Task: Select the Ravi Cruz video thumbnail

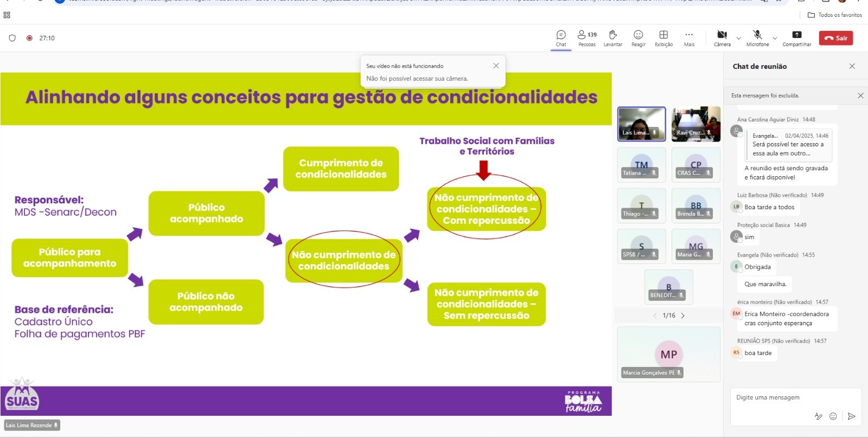Action: click(695, 124)
